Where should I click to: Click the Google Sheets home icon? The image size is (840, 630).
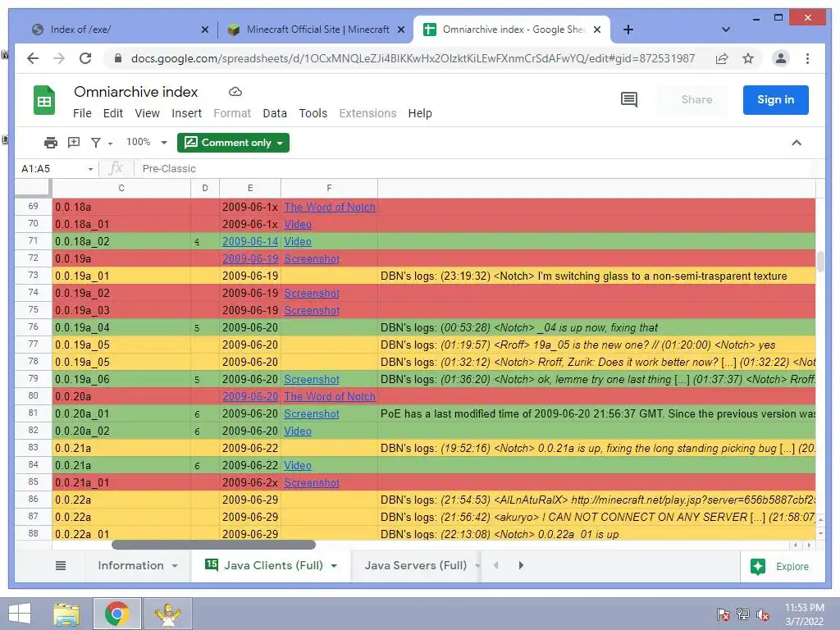[x=44, y=100]
